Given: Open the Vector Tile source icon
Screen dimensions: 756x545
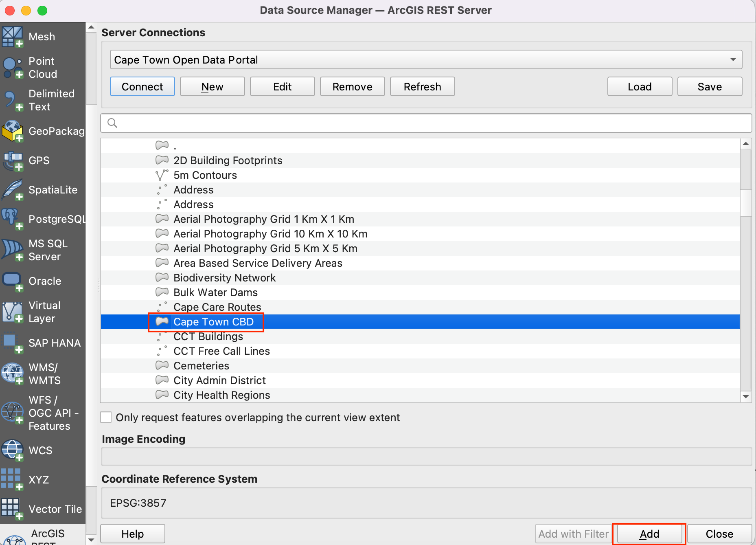Looking at the screenshot, I should pos(12,509).
